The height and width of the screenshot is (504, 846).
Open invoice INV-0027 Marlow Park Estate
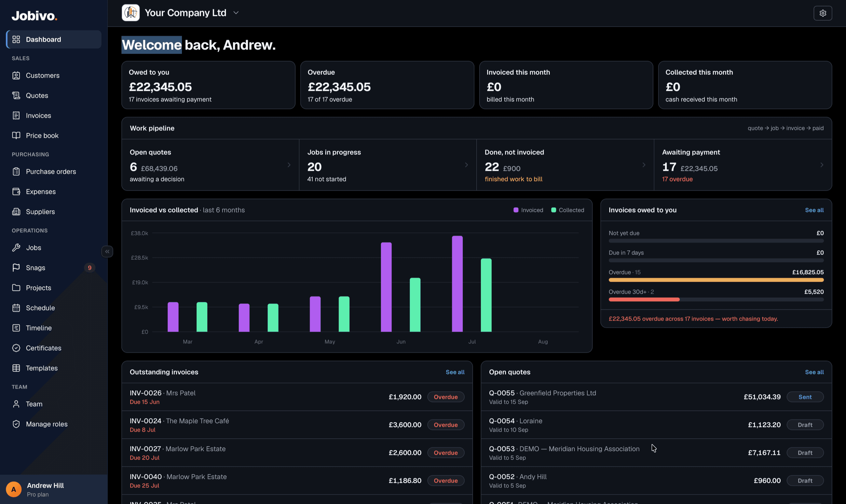tap(297, 453)
